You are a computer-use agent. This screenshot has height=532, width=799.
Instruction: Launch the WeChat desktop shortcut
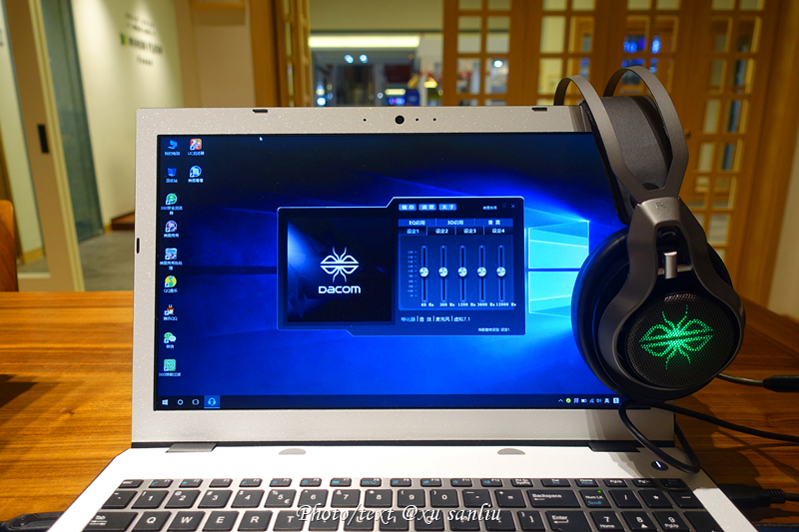tap(170, 340)
